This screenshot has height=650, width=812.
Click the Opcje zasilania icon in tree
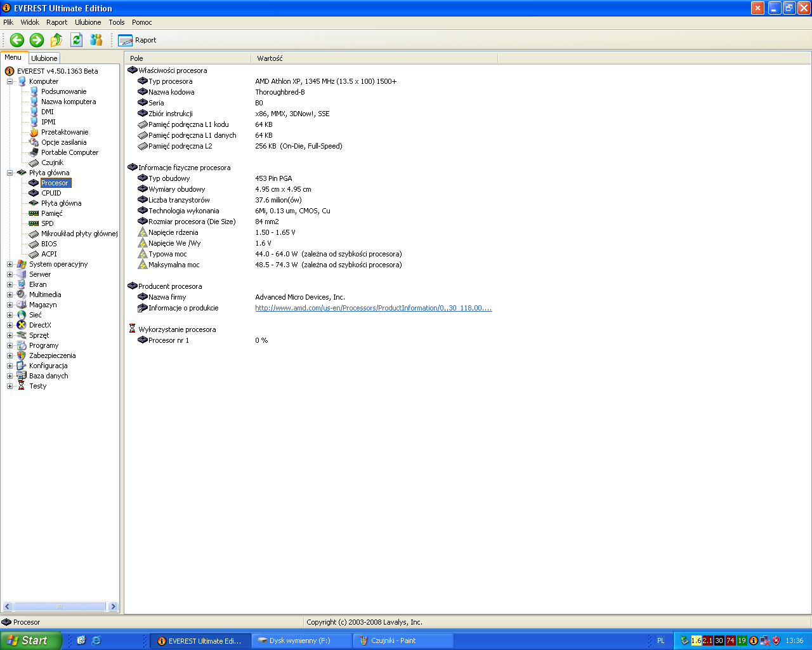[x=34, y=142]
